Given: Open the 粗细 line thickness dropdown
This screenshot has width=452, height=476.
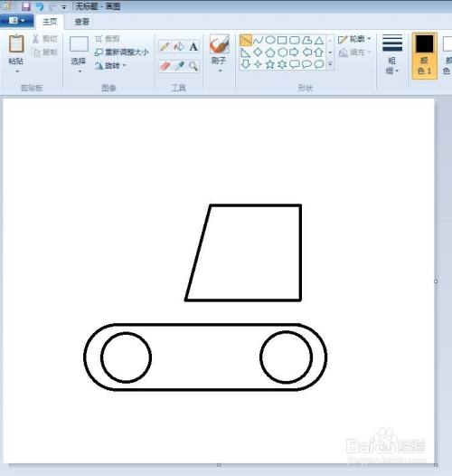Looking at the screenshot, I should coord(392,54).
